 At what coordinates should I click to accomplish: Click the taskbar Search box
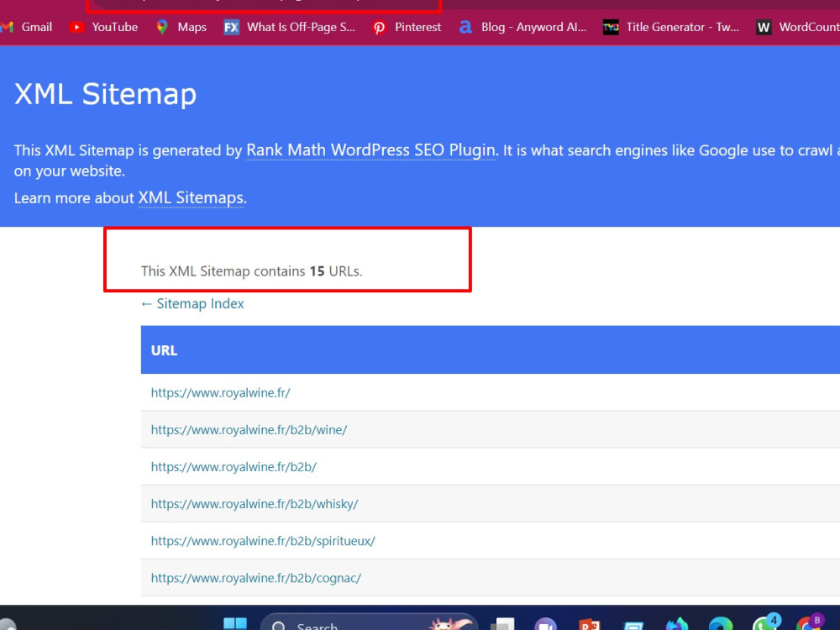(x=369, y=622)
